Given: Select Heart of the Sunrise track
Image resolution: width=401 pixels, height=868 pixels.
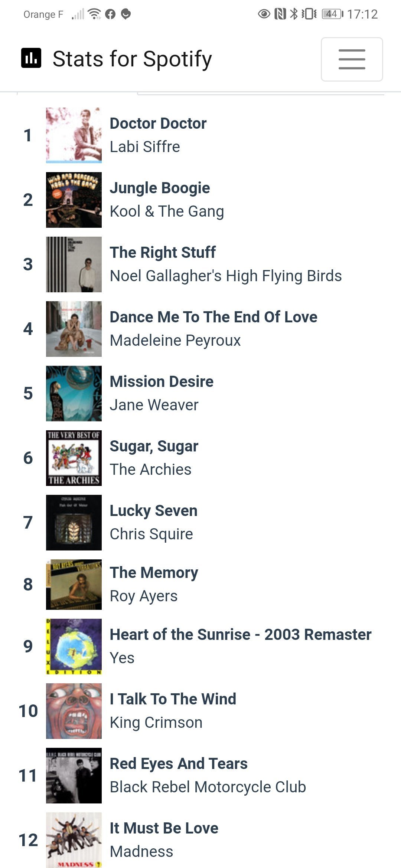Looking at the screenshot, I should (240, 635).
